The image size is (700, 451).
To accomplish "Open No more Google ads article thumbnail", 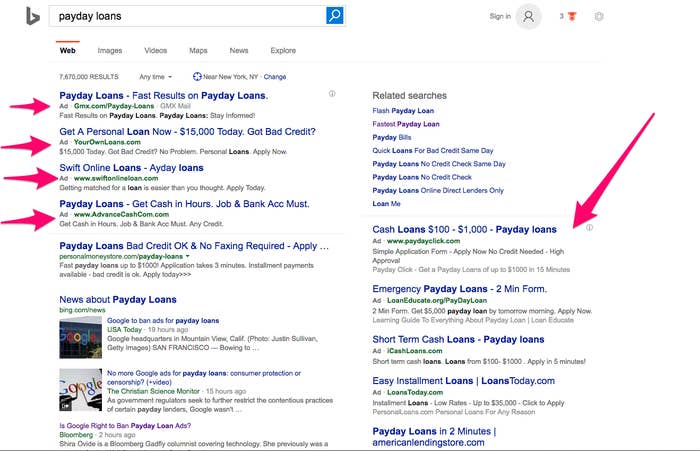I will click(x=80, y=390).
